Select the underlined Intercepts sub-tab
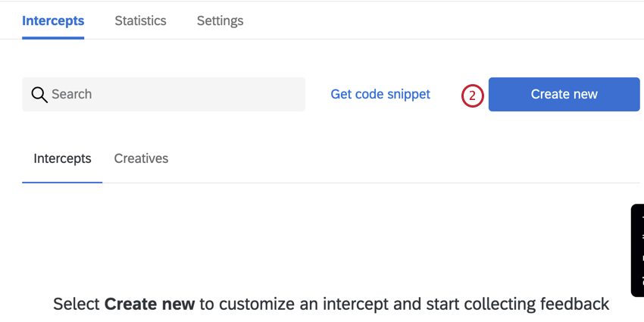Screen dimensions: 644x322 pos(62,158)
